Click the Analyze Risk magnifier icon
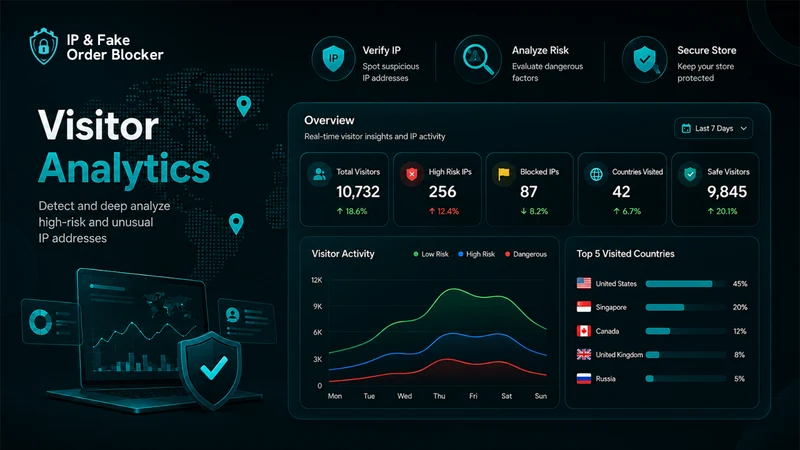 478,59
